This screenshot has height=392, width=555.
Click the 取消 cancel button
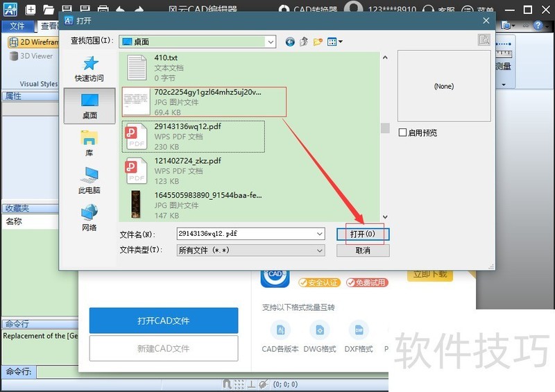tap(363, 250)
